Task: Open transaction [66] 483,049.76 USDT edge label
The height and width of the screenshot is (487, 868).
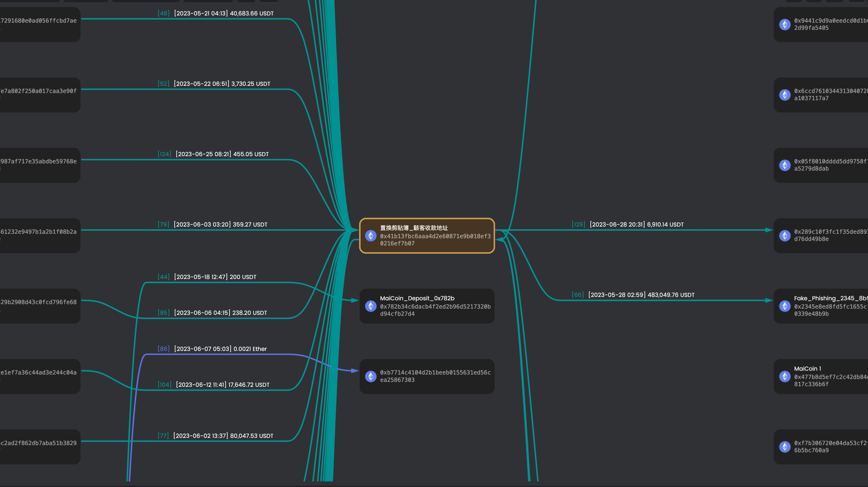Action: coord(633,295)
